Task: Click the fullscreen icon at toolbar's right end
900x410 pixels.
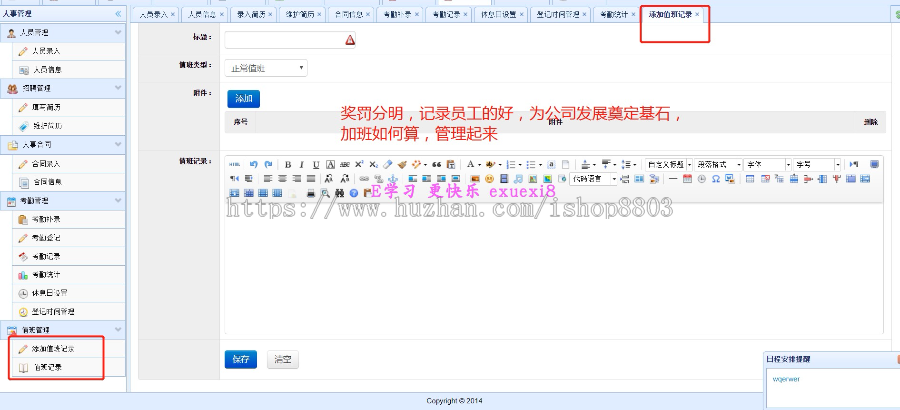Action: [x=874, y=164]
